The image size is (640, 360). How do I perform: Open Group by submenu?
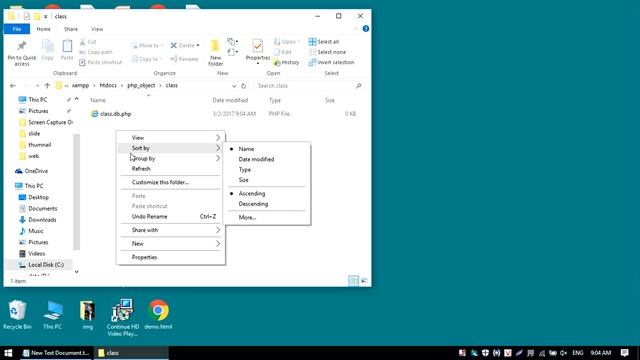(171, 158)
